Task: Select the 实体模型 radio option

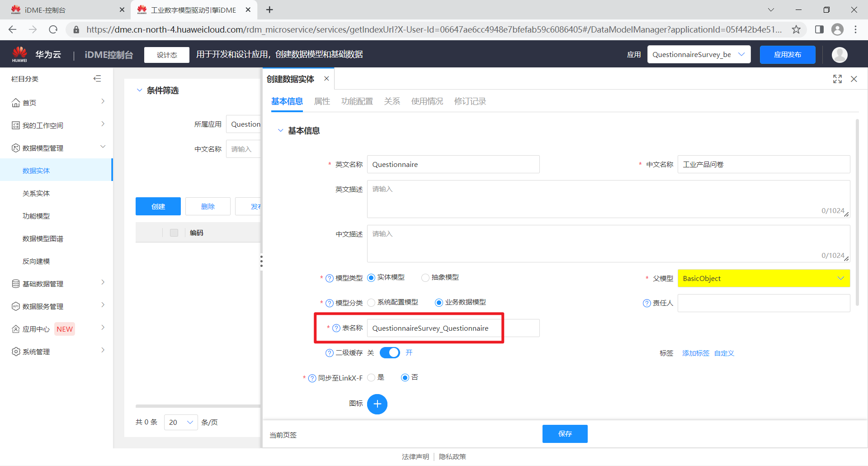Action: click(x=371, y=278)
